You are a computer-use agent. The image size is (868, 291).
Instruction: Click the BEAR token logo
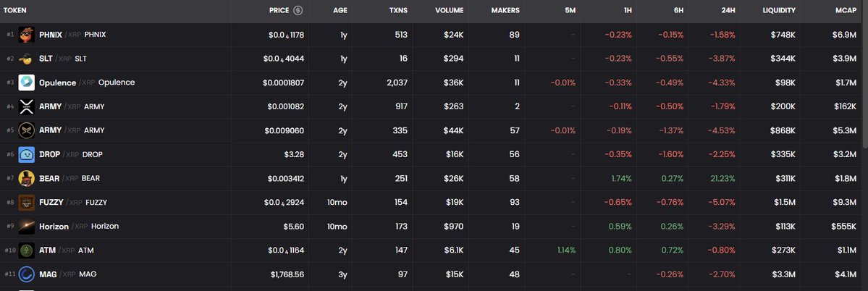[x=26, y=179]
